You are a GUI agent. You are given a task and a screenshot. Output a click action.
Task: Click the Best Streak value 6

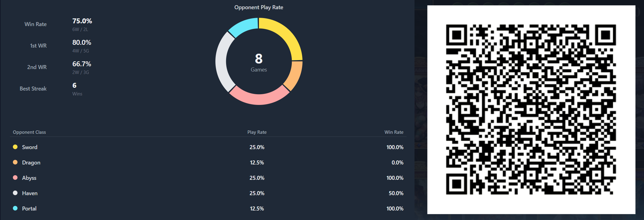pyautogui.click(x=75, y=85)
